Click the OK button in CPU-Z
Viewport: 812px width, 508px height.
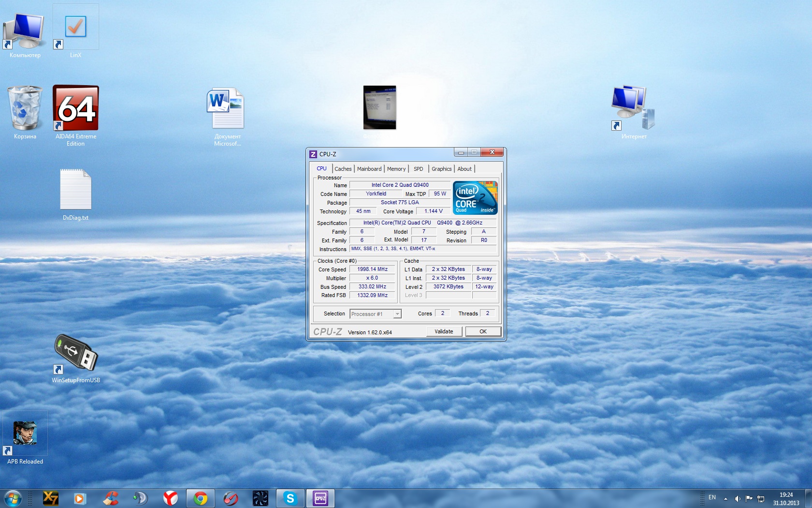click(x=483, y=331)
